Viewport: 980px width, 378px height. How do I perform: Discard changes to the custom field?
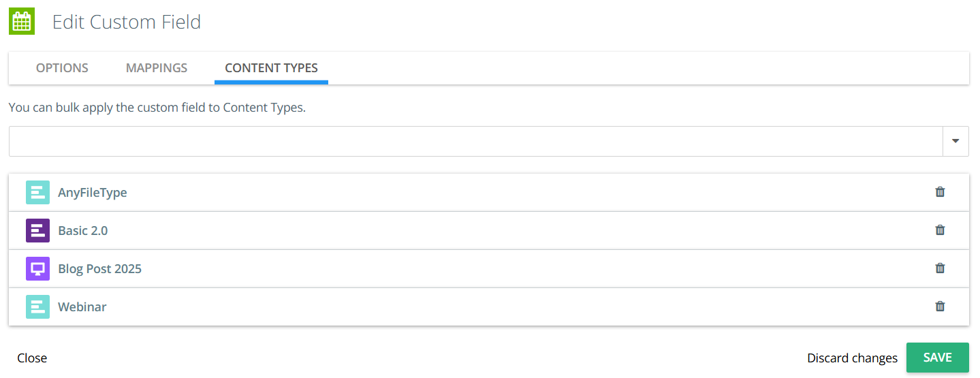[852, 358]
